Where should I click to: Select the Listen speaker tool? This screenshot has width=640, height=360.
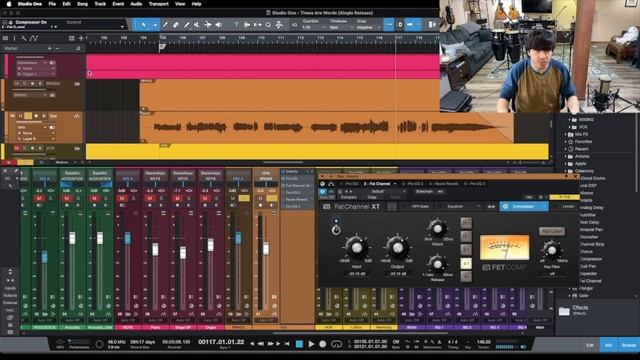pyautogui.click(x=219, y=25)
